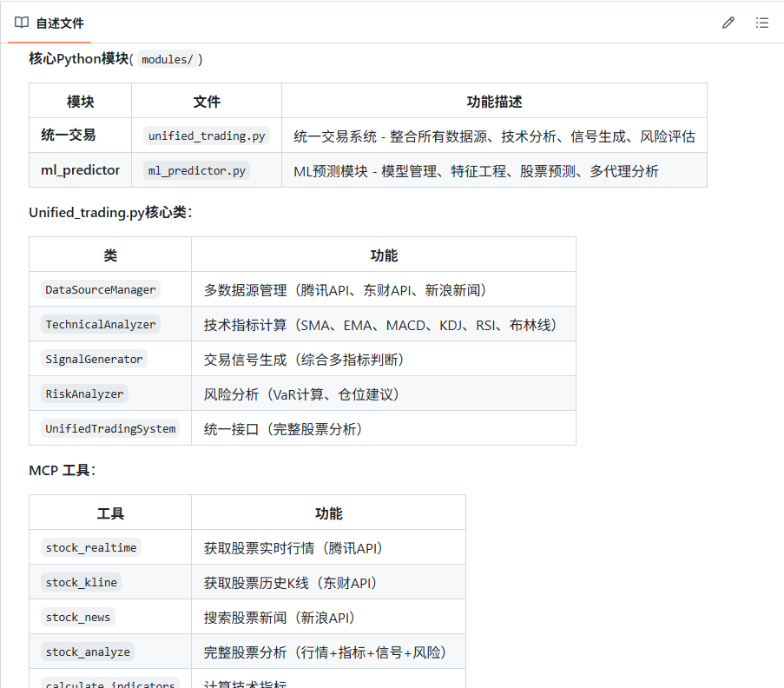Click the unified_trading.py file code label
The height and width of the screenshot is (688, 784).
click(x=207, y=136)
